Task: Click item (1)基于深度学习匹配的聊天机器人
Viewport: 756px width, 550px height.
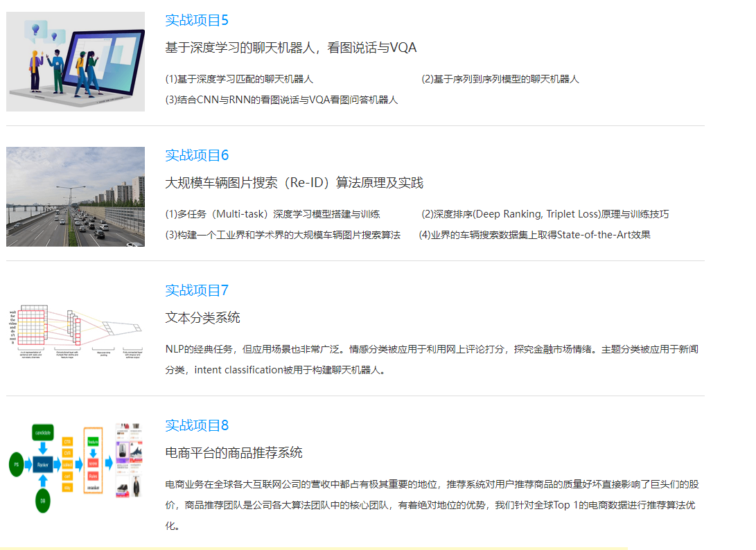Action: coord(239,79)
